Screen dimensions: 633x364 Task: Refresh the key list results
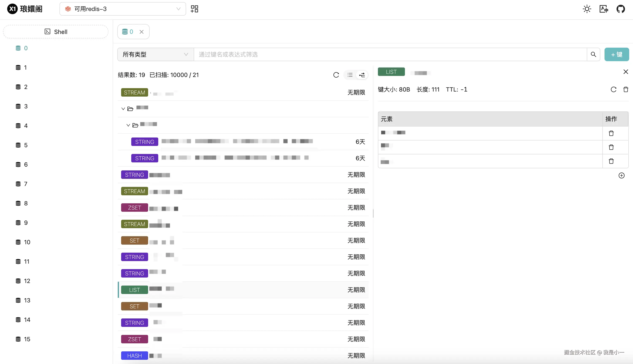(x=336, y=75)
